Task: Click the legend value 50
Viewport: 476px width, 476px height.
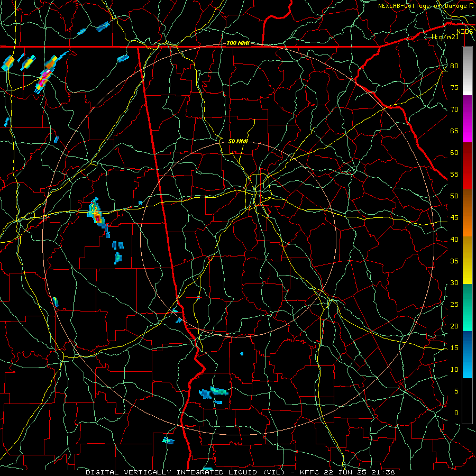Action: click(x=454, y=196)
